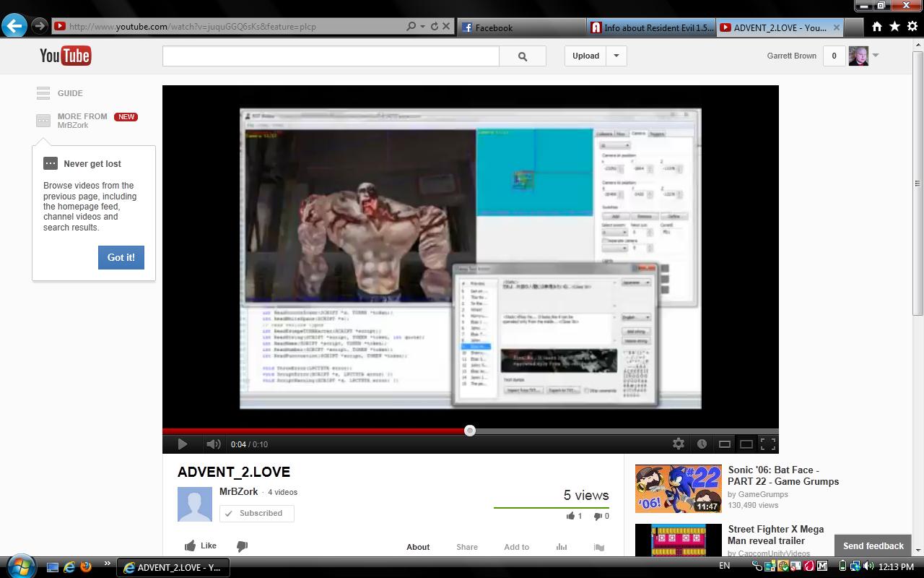924x578 pixels.
Task: Enter fullscreen video mode
Action: [768, 444]
